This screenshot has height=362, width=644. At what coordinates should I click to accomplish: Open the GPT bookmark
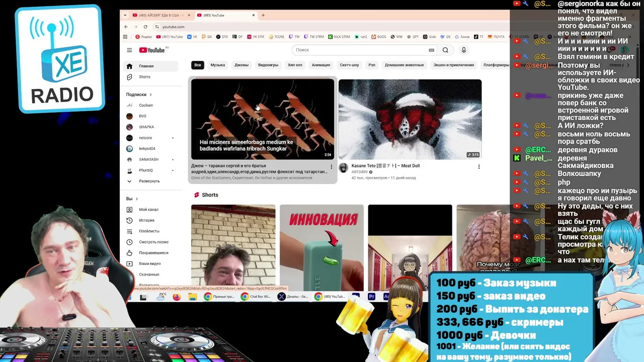coord(413,37)
